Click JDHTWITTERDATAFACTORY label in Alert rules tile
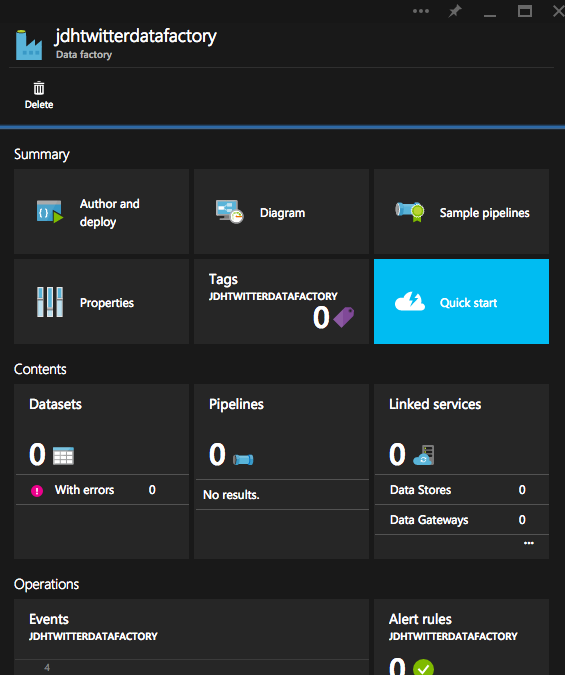565x675 pixels. 453,636
